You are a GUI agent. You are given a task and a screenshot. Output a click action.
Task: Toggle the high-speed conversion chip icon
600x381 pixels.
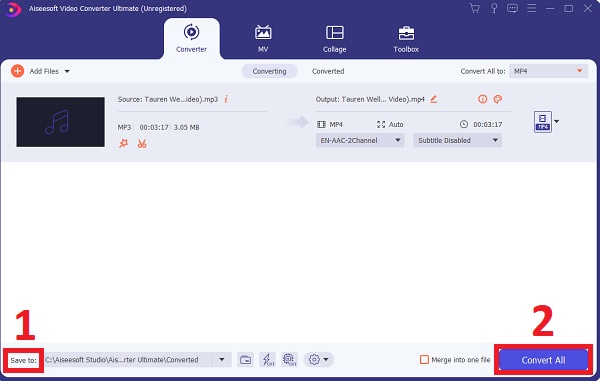(289, 360)
